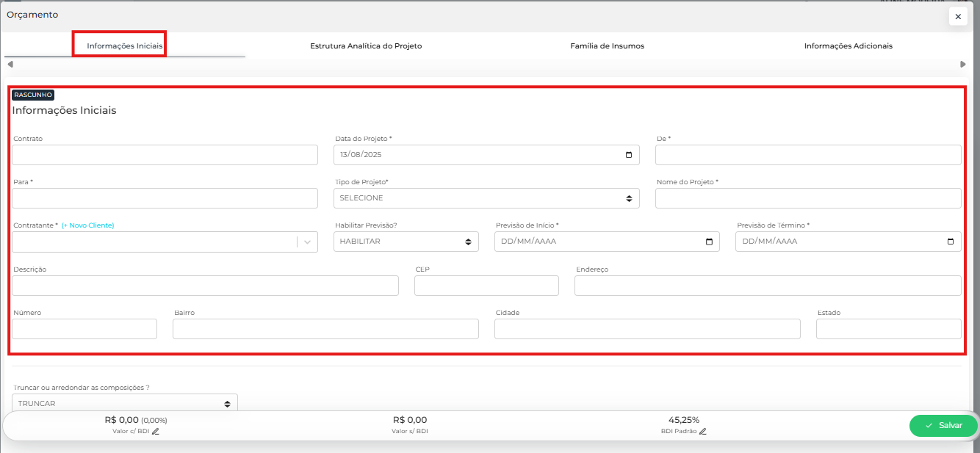Focus the Nome do Projeto field

[x=807, y=198]
